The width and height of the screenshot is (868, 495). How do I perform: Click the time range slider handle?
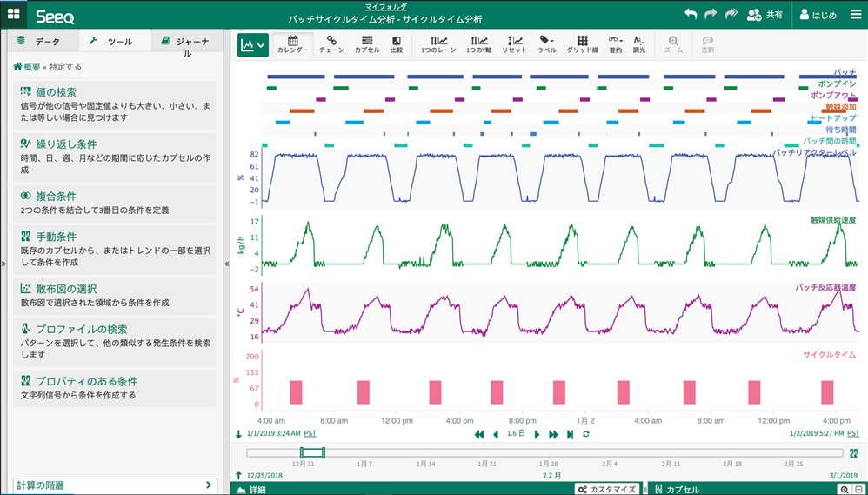pyautogui.click(x=311, y=452)
